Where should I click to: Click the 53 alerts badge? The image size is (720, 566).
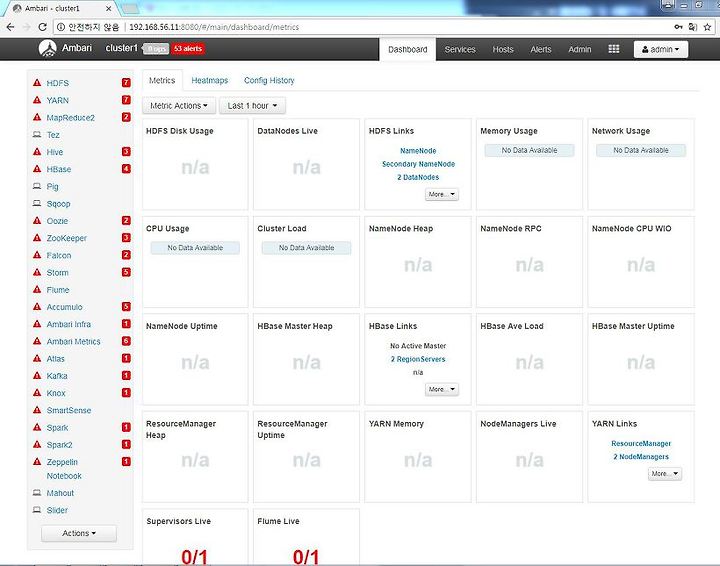187,48
